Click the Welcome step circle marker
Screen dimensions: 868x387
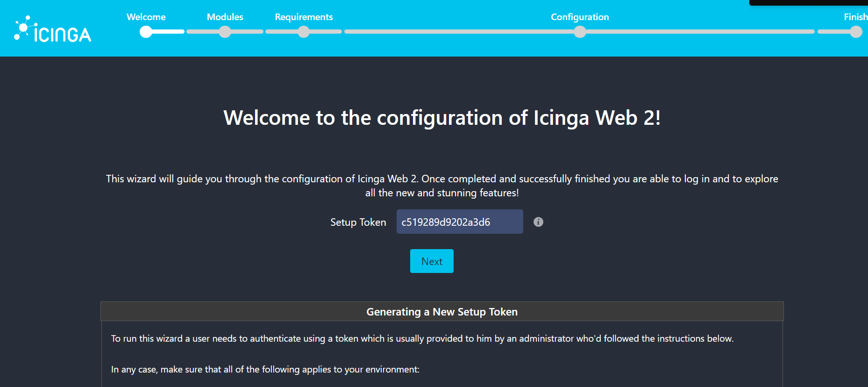pos(146,32)
